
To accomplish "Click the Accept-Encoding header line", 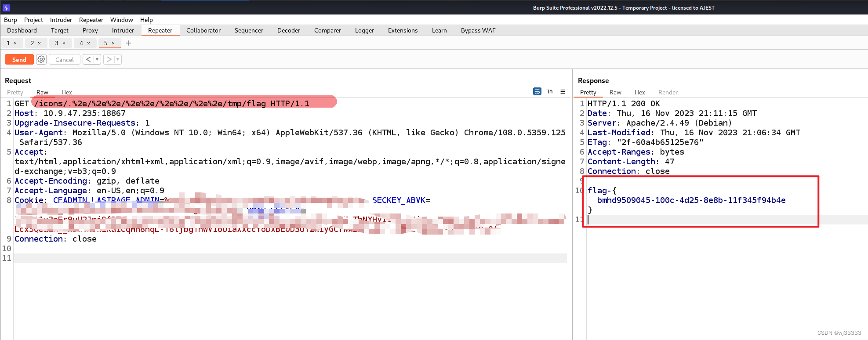I will [87, 181].
